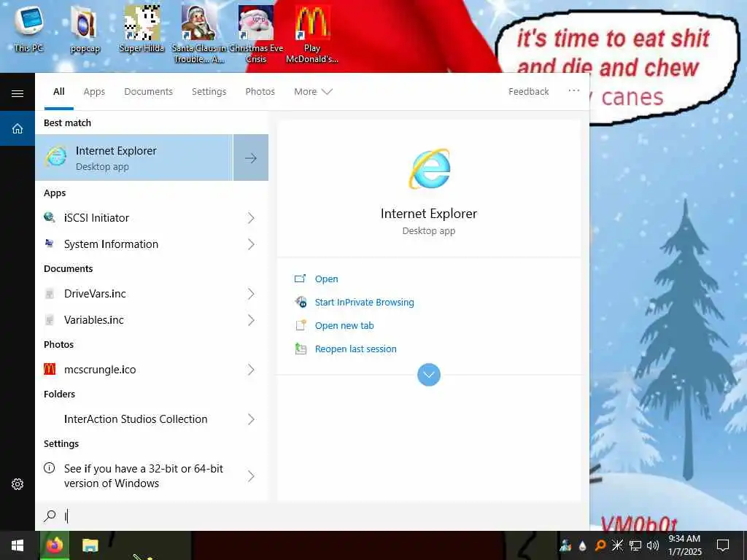This screenshot has width=747, height=560.
Task: Select the mcscrungle.ico result text
Action: (x=100, y=370)
